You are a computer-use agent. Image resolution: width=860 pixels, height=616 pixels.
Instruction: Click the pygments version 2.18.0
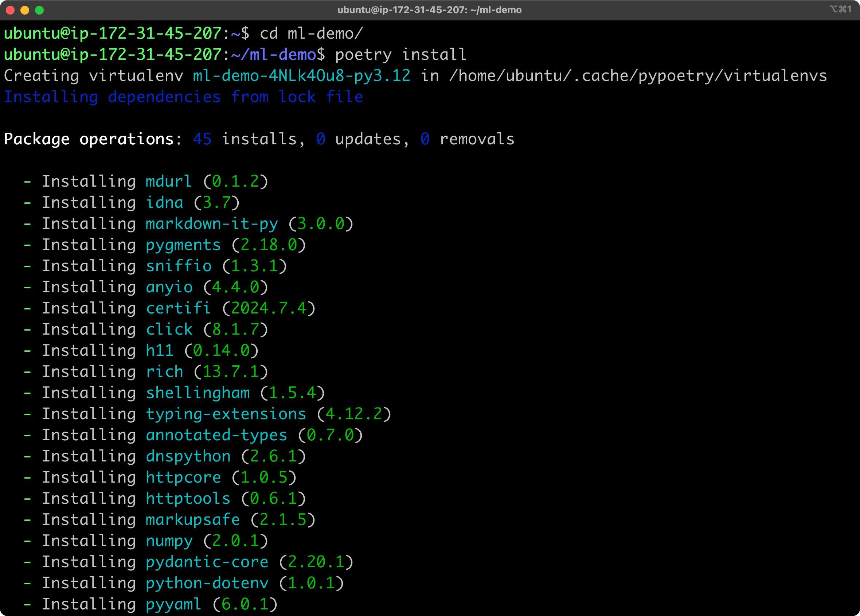(269, 245)
